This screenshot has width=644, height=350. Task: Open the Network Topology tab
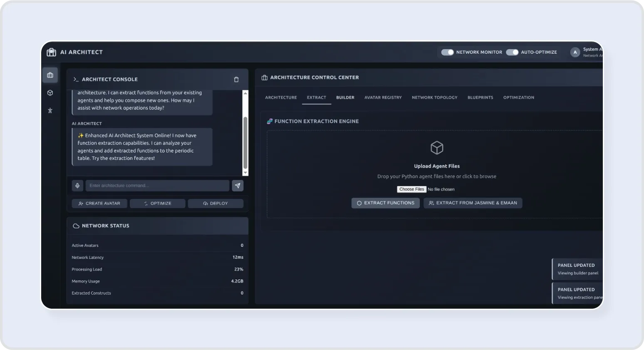(434, 97)
